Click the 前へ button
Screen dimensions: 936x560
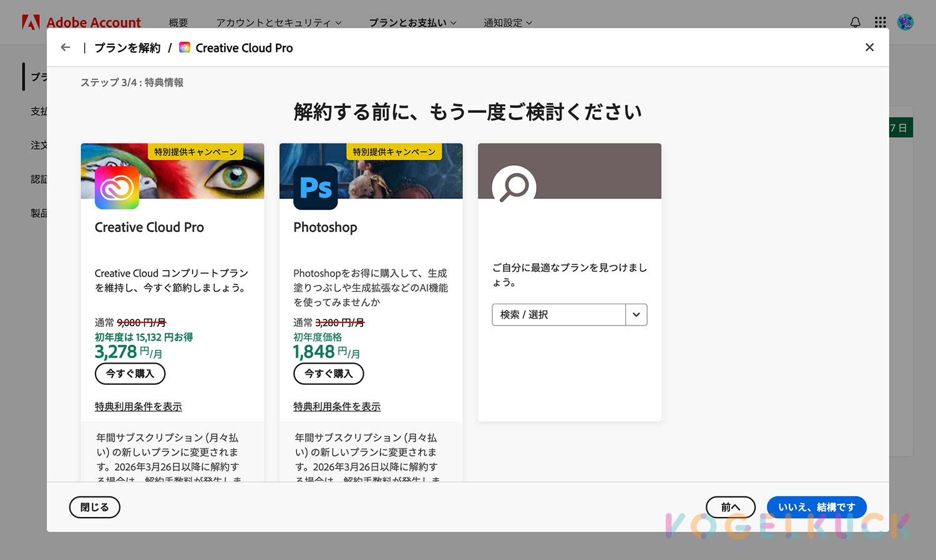click(731, 507)
